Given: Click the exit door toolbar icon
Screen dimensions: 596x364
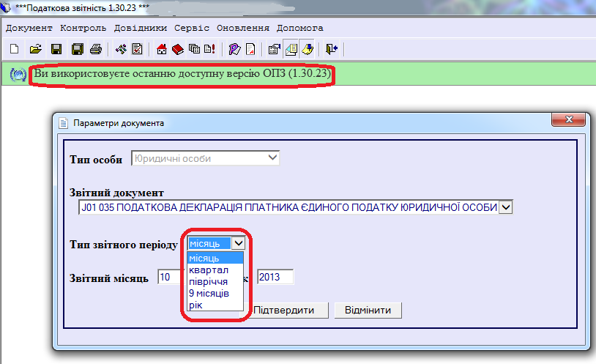Looking at the screenshot, I should tap(332, 49).
